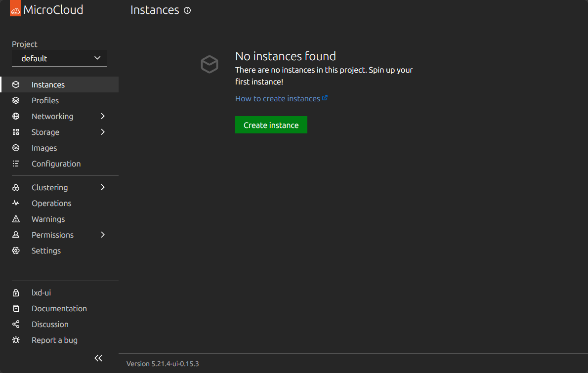Screen dimensions: 588x373
Task: Click the green Create instance button
Action: (271, 125)
